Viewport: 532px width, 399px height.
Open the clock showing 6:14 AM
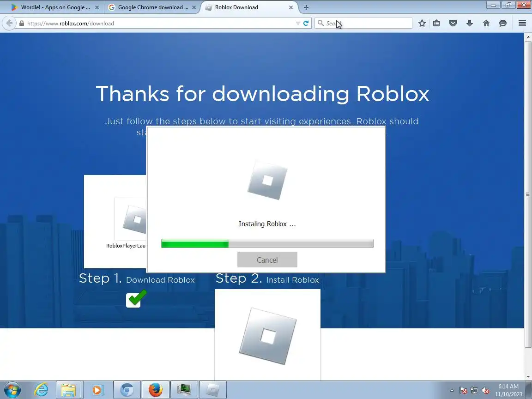click(x=508, y=390)
